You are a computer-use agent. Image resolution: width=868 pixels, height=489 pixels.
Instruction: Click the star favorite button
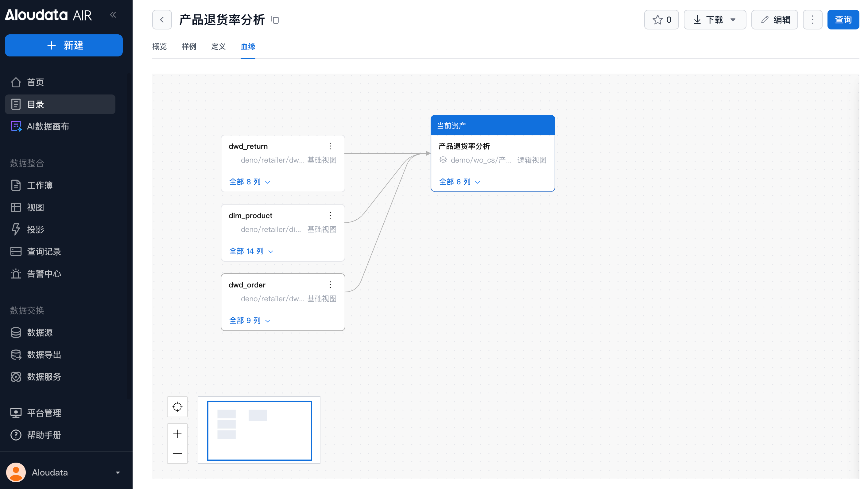pos(661,20)
